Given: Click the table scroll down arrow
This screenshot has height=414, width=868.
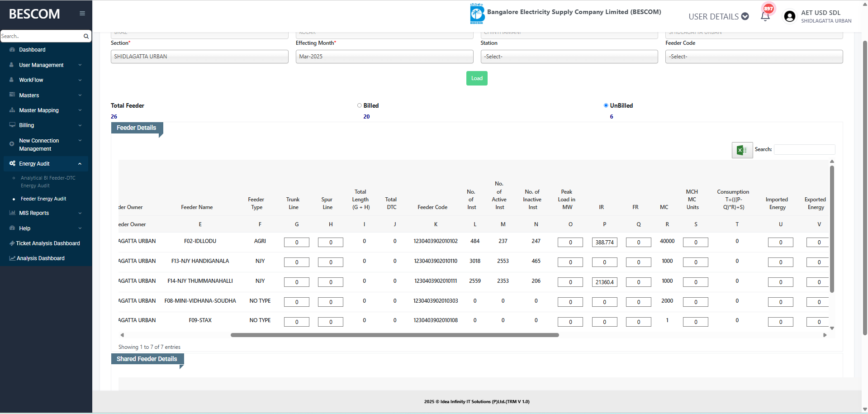Looking at the screenshot, I should coord(832,328).
